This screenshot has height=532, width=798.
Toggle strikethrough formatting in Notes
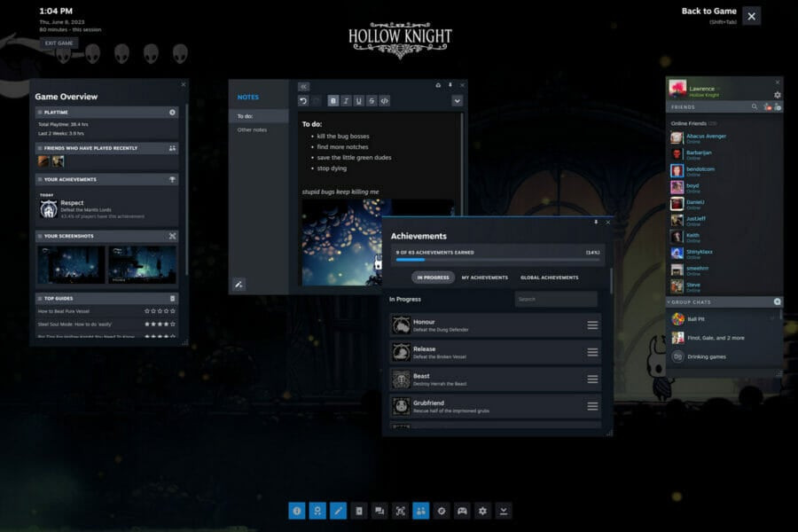point(372,101)
